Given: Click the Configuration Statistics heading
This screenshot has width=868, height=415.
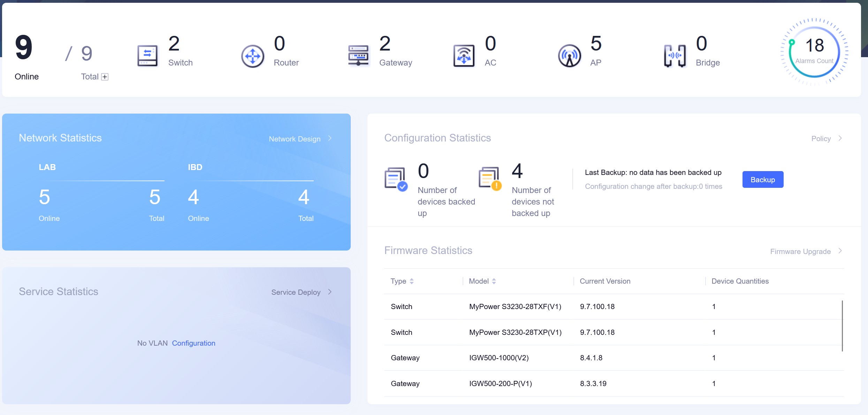Looking at the screenshot, I should coord(437,138).
